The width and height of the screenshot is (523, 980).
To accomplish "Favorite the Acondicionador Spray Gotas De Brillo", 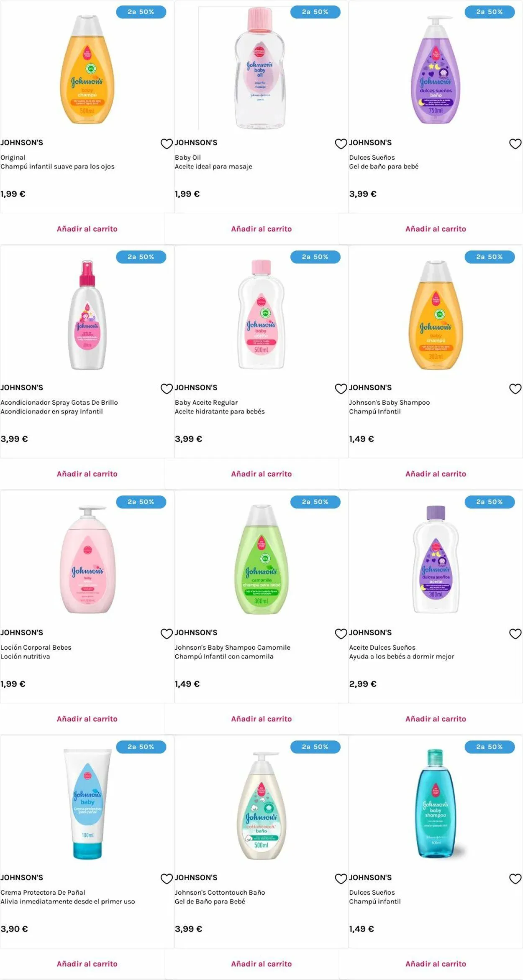I will coord(167,389).
